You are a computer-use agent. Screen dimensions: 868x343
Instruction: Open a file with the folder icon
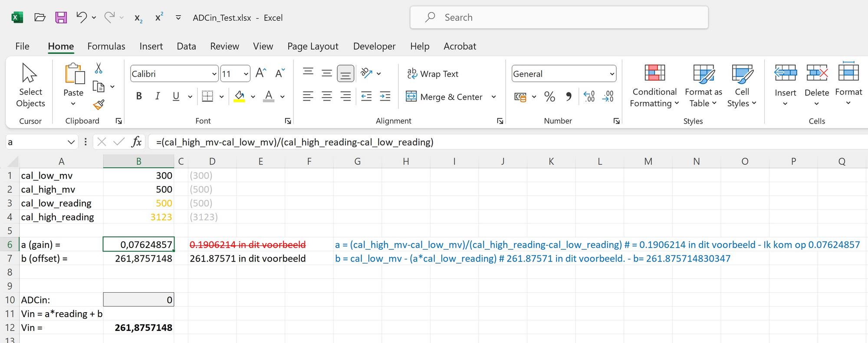[40, 17]
